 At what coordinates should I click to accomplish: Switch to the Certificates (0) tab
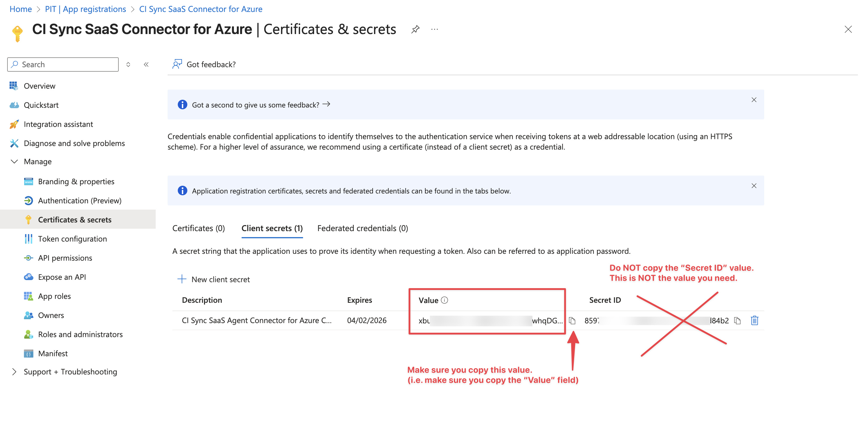pyautogui.click(x=198, y=228)
